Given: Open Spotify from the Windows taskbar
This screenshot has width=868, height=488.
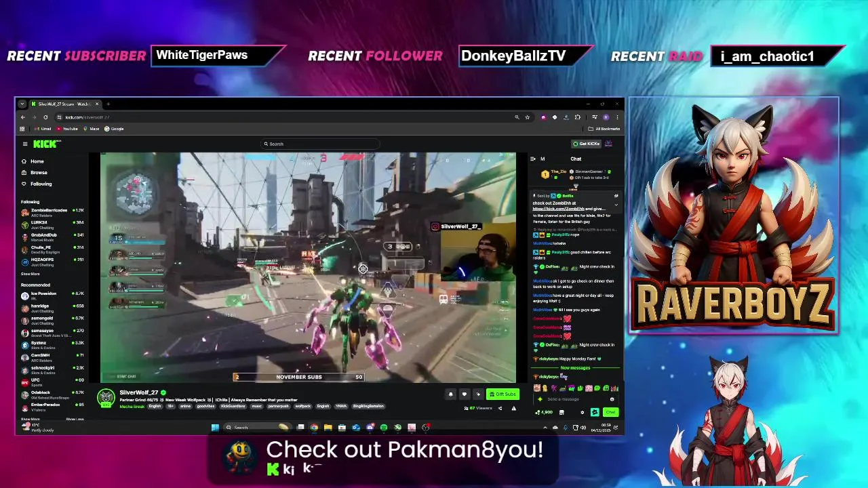Looking at the screenshot, I should click(384, 427).
